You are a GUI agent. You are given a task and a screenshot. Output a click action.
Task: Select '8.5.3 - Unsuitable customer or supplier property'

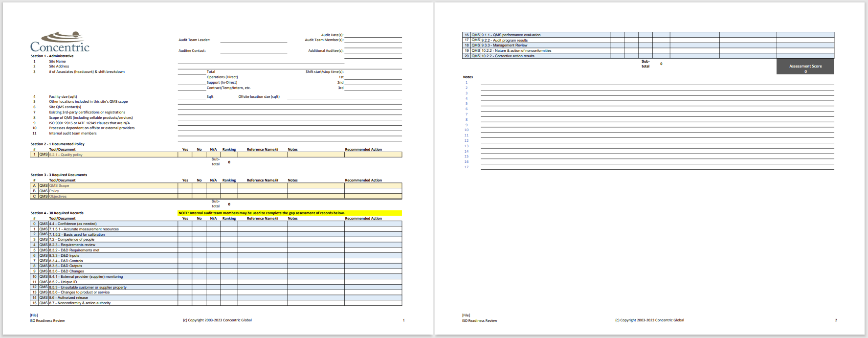coord(216,287)
